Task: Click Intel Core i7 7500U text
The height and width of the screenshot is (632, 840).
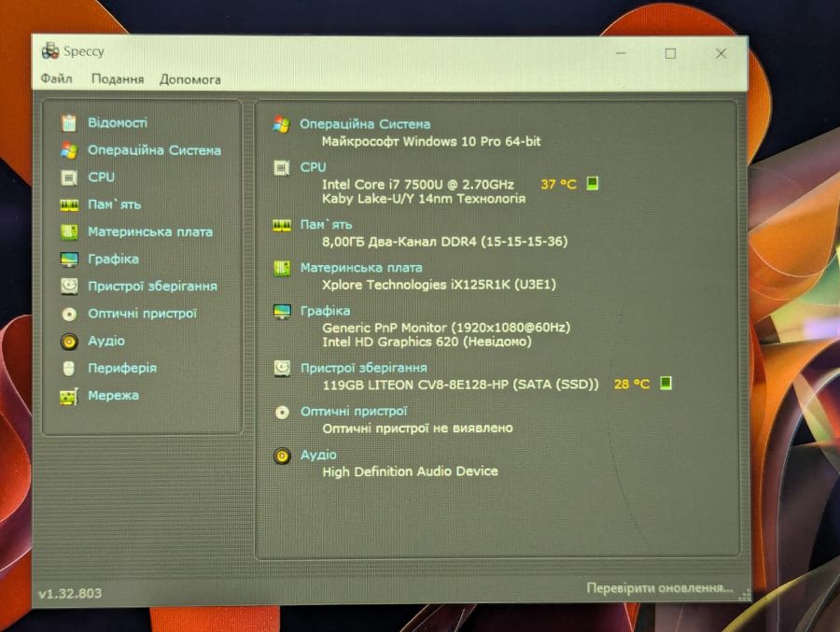Action: [418, 185]
